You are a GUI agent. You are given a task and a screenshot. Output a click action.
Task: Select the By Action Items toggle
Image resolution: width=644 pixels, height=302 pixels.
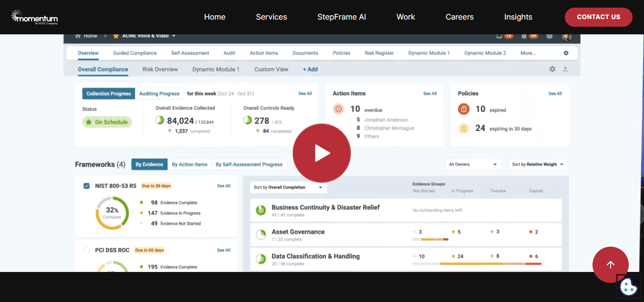tap(190, 165)
